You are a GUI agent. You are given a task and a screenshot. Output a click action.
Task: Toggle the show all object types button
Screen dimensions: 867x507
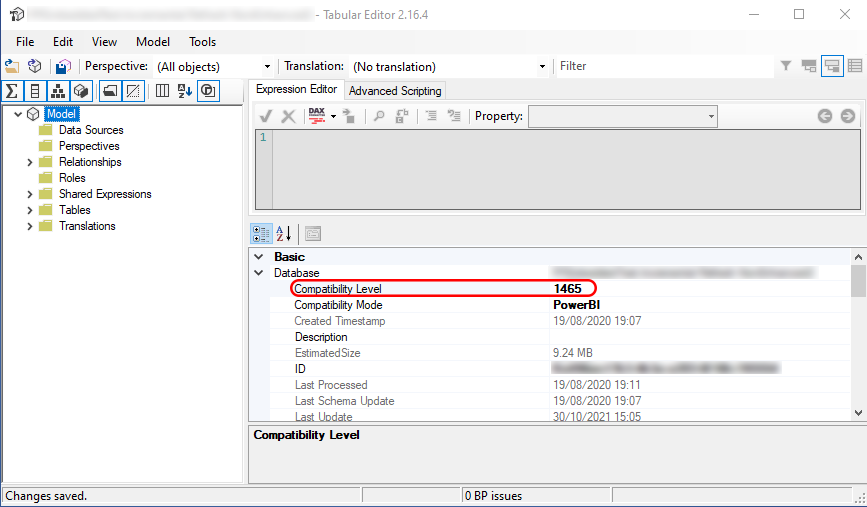[x=208, y=91]
